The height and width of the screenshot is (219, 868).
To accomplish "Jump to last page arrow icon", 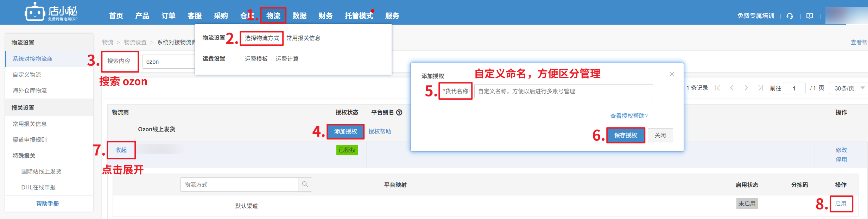I will 760,88.
